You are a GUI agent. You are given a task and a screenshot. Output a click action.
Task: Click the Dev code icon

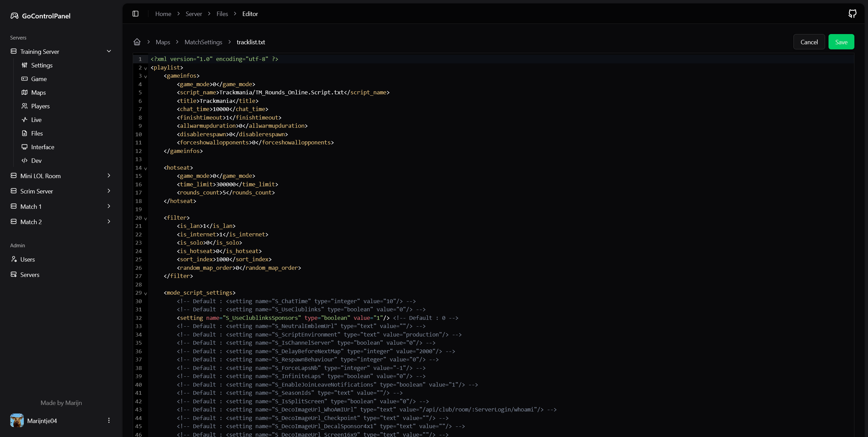point(25,160)
